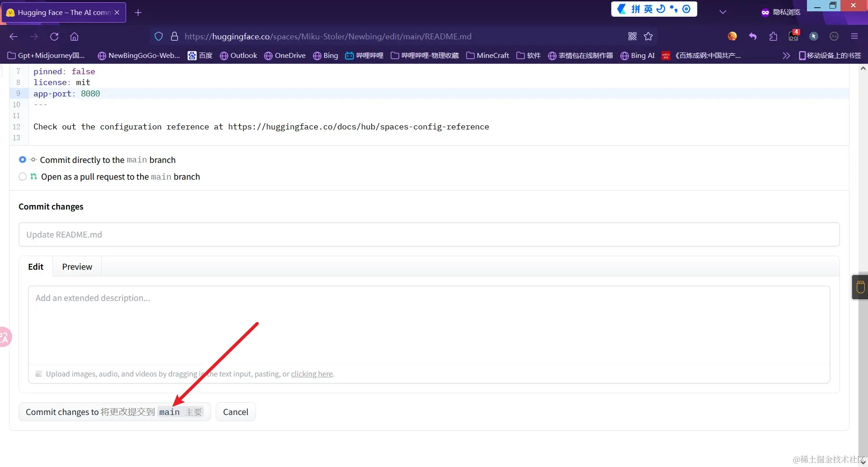Toggle the half-moon icon in input bar
This screenshot has width=868, height=467.
coord(661,9)
